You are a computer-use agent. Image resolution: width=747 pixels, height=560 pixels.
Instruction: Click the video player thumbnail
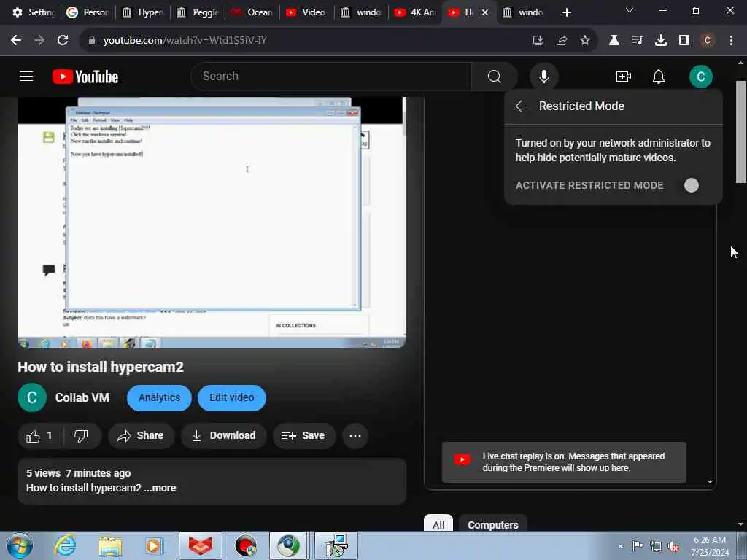click(x=212, y=222)
